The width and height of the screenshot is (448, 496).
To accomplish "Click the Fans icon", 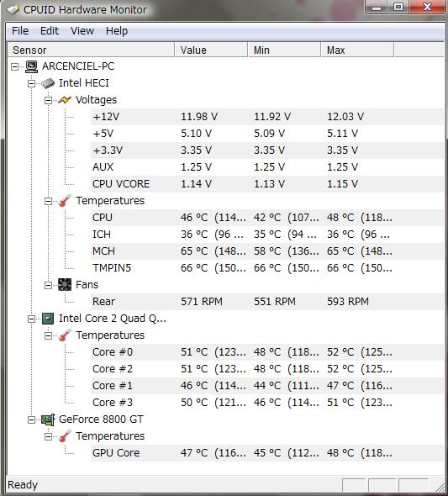I will [65, 285].
